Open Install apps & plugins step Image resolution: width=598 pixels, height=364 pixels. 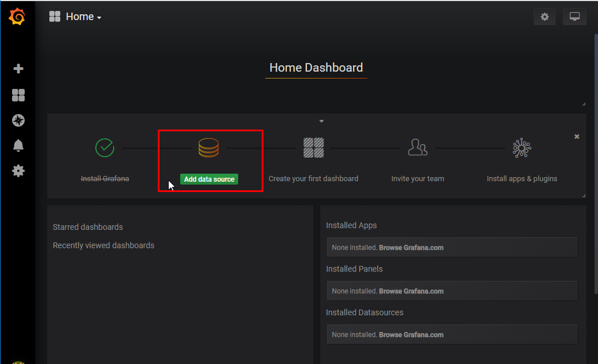point(522,179)
